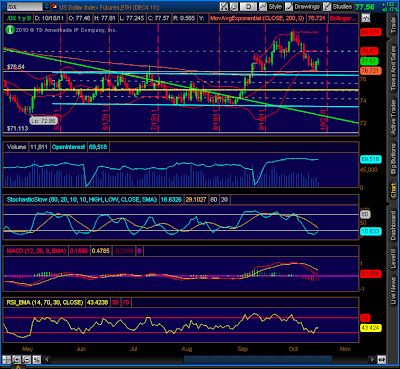Open the symbol selector dropdown arrow
The height and width of the screenshot is (369, 400).
click(x=46, y=6)
